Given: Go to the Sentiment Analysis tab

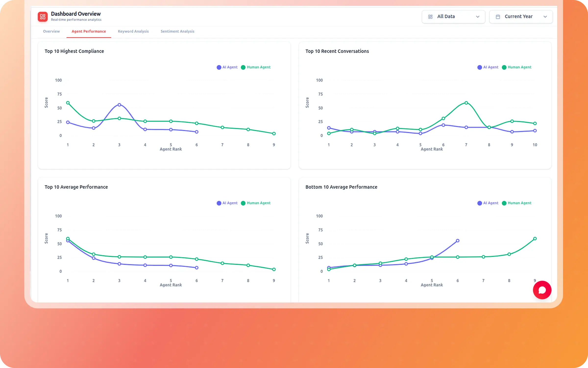Looking at the screenshot, I should (x=177, y=31).
